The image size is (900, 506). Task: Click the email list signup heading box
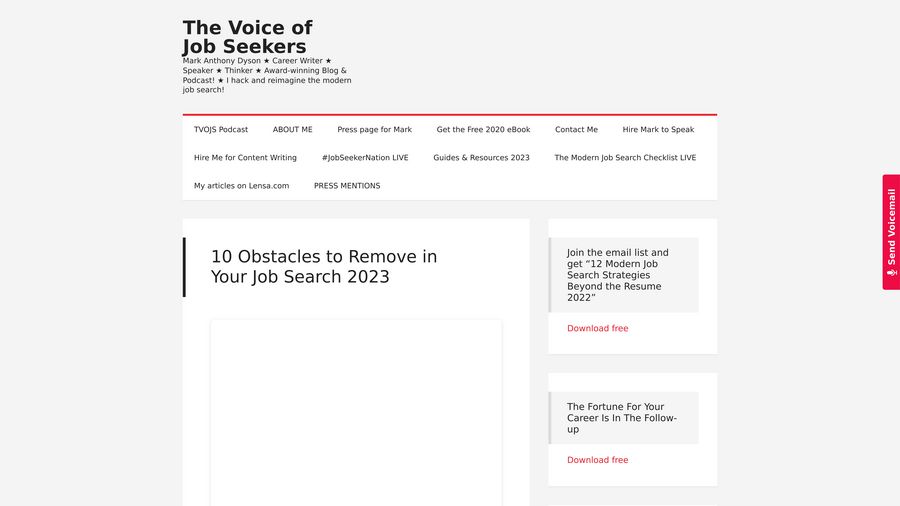[624, 275]
